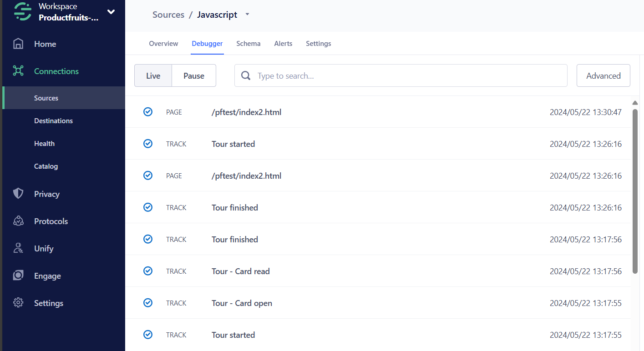Open the Engage section
This screenshot has width=644, height=351.
pyautogui.click(x=47, y=276)
